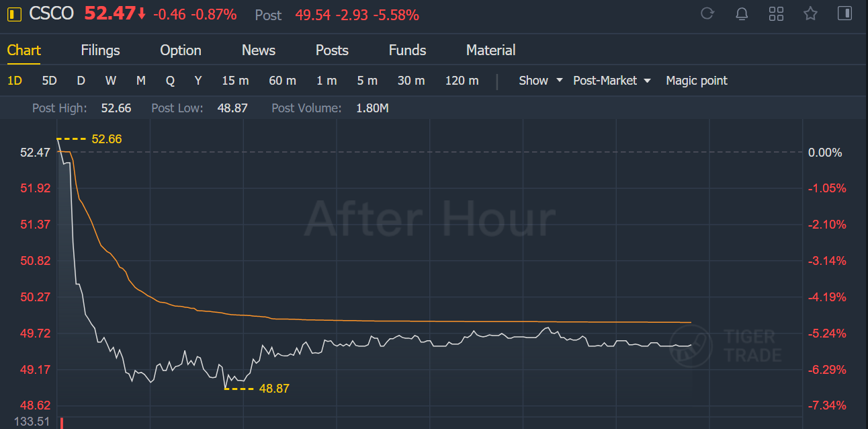Click the refresh icon

[707, 13]
